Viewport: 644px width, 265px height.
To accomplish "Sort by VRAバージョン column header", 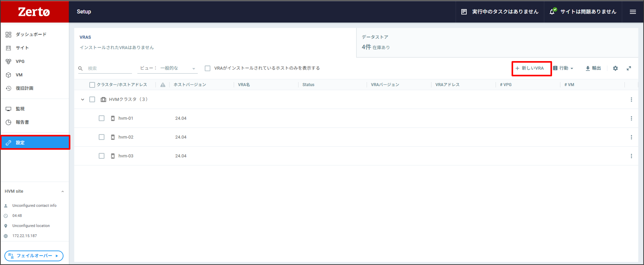I will coord(385,85).
